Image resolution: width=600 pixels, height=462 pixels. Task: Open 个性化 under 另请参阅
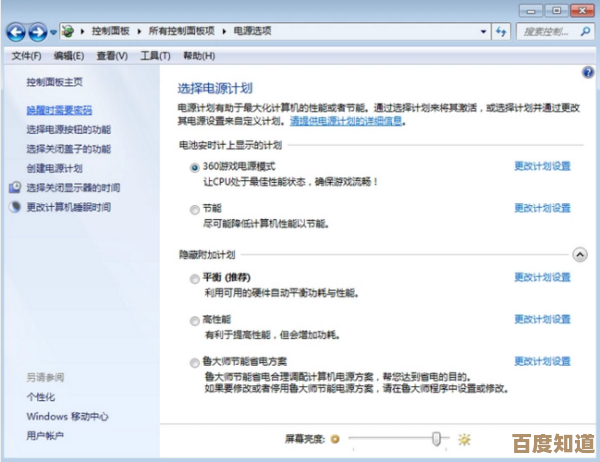41,397
